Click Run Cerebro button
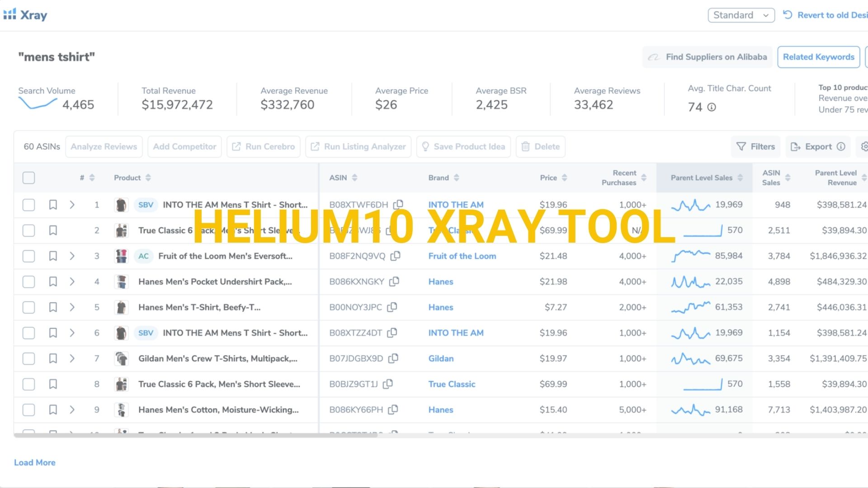The width and height of the screenshot is (868, 488). pyautogui.click(x=264, y=146)
